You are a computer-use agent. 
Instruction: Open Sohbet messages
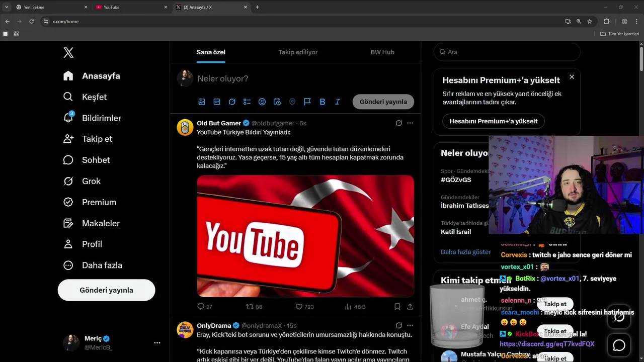pyautogui.click(x=87, y=160)
